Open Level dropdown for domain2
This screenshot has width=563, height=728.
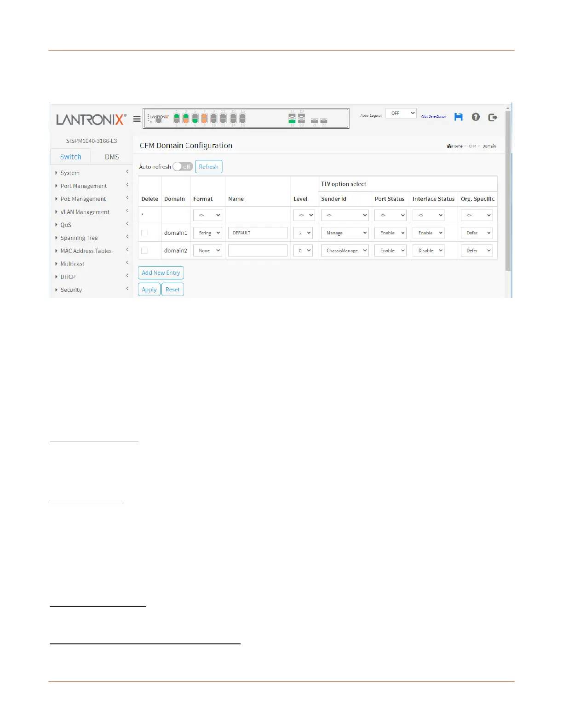point(304,250)
